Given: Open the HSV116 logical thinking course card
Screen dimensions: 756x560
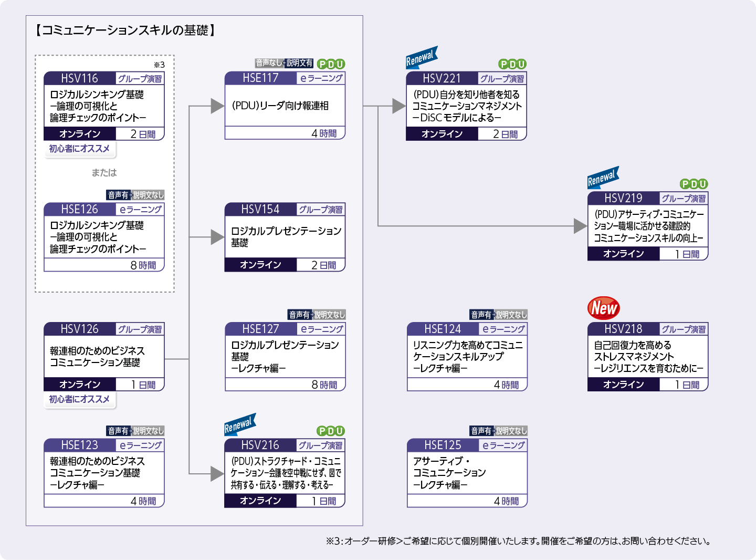Looking at the screenshot, I should [x=104, y=106].
